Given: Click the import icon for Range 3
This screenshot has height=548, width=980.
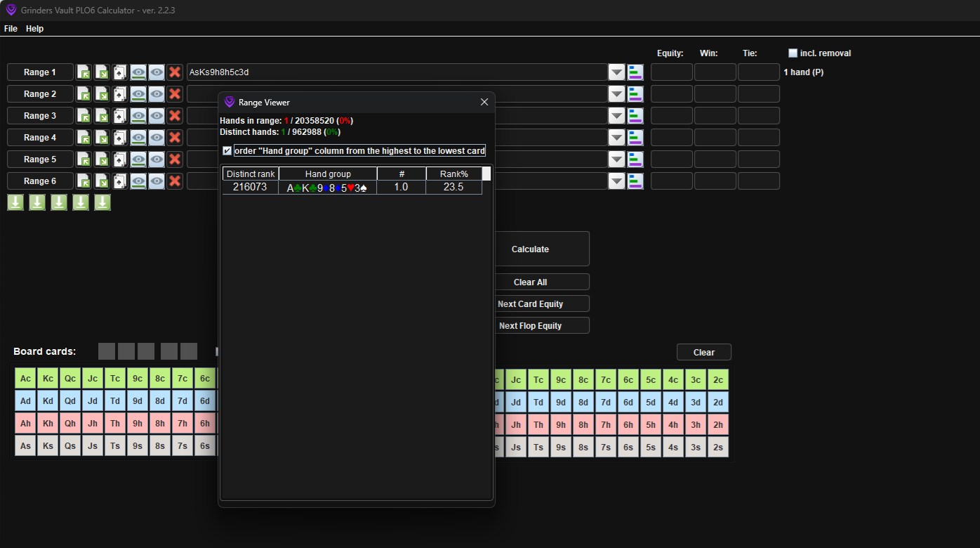Looking at the screenshot, I should (x=84, y=116).
